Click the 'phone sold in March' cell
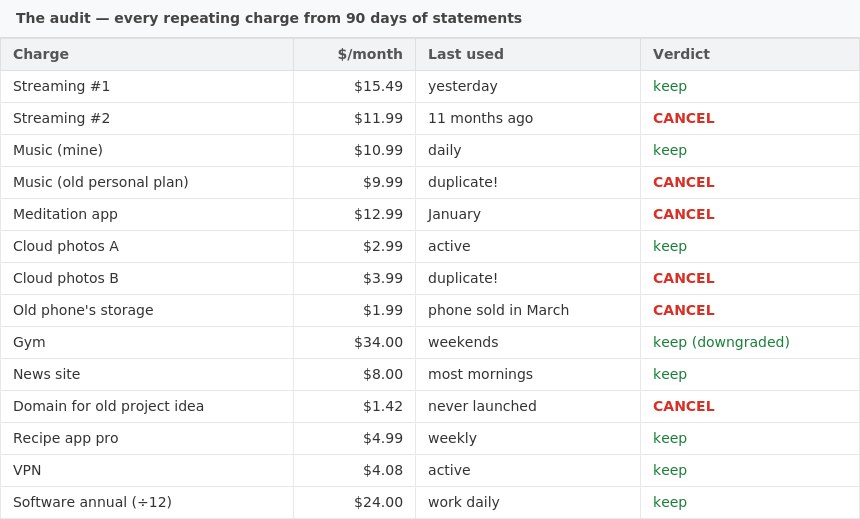860x519 pixels. click(528, 310)
